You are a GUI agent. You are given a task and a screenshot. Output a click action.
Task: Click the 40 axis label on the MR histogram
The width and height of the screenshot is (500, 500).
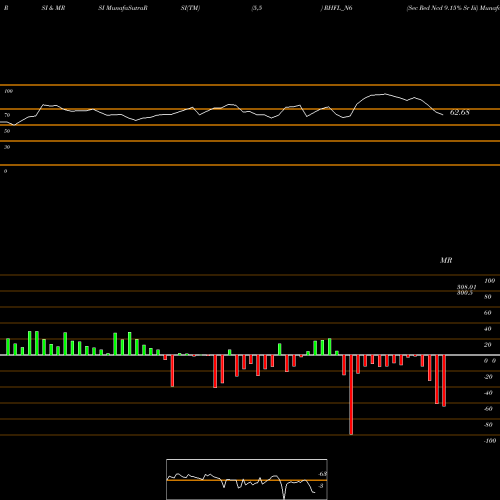[488, 329]
